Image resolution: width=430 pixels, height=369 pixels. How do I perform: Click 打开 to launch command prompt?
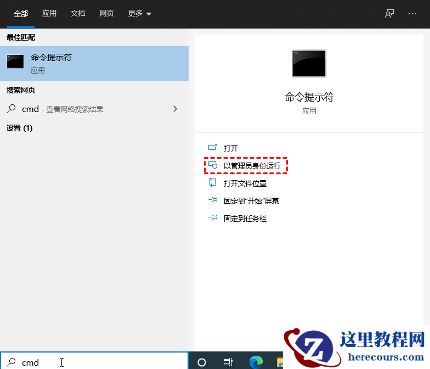pyautogui.click(x=231, y=148)
